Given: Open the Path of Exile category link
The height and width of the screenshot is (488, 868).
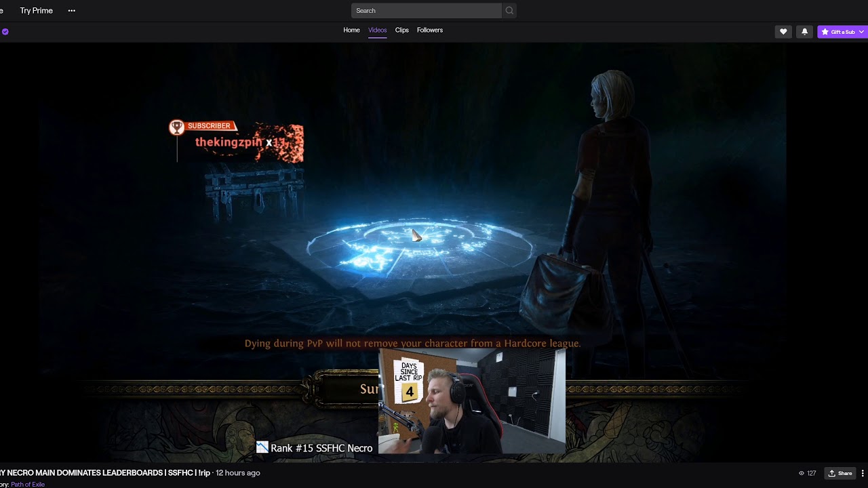Looking at the screenshot, I should 28,485.
